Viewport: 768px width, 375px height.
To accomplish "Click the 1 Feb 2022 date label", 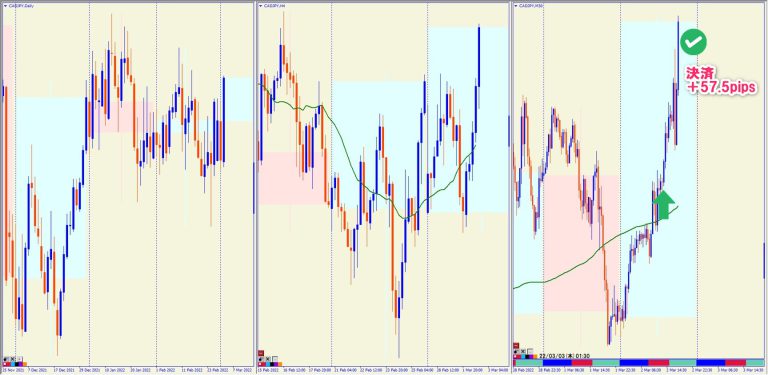I will tap(166, 370).
